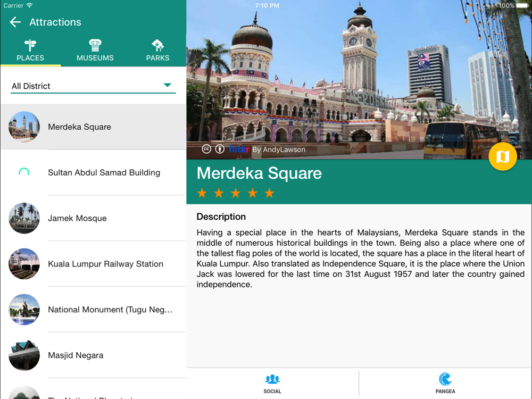
Task: Open the All District dropdown
Action: coord(93,86)
